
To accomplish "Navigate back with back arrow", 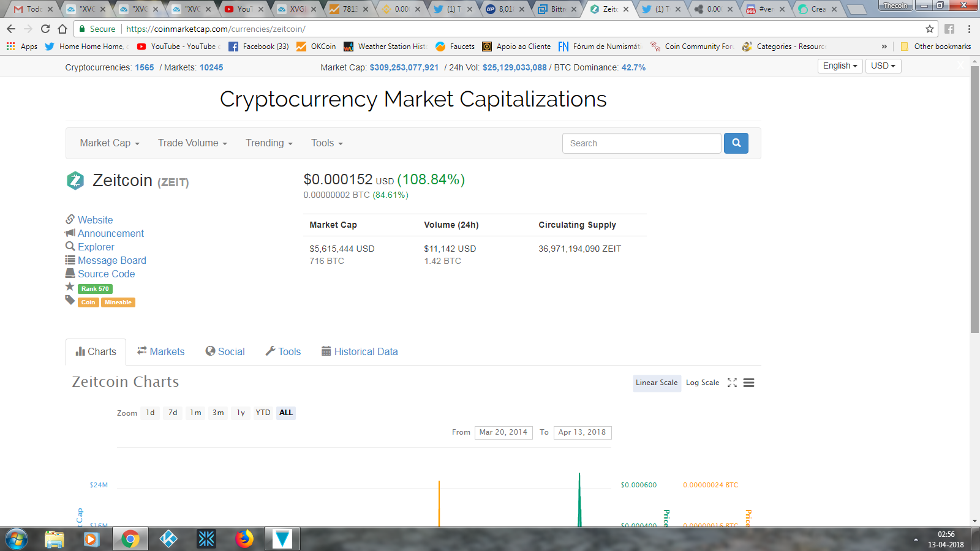I will pyautogui.click(x=11, y=29).
